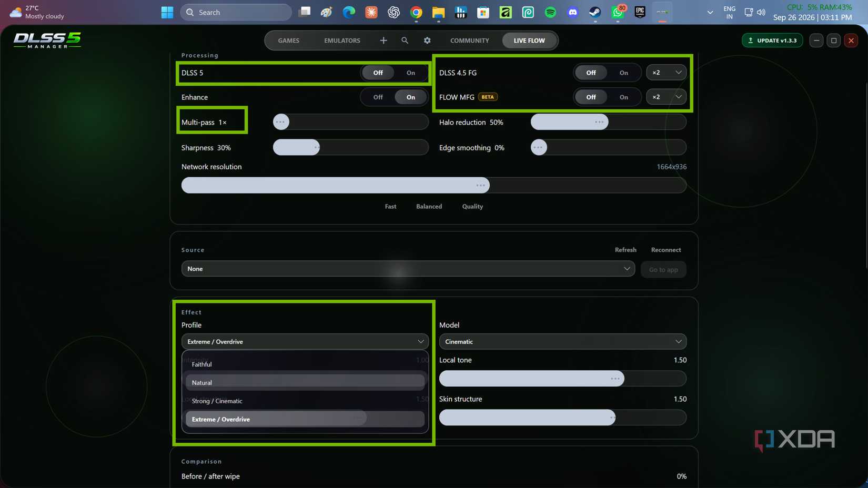868x488 pixels.
Task: Set DLSS 4.5 FG to Off
Action: click(591, 73)
